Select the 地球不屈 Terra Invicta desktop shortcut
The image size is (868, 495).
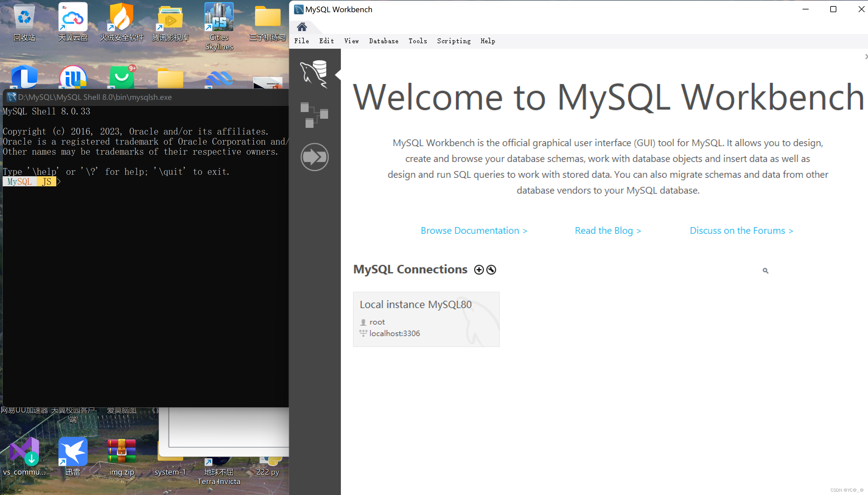219,472
